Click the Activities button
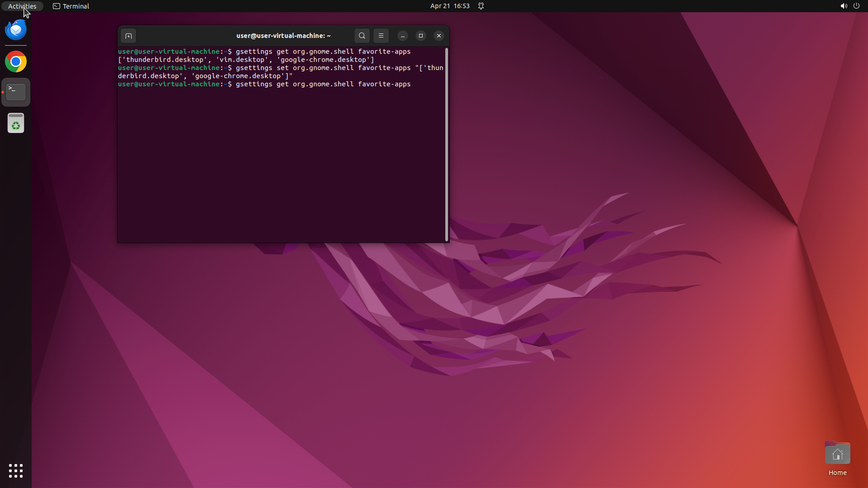 point(22,6)
